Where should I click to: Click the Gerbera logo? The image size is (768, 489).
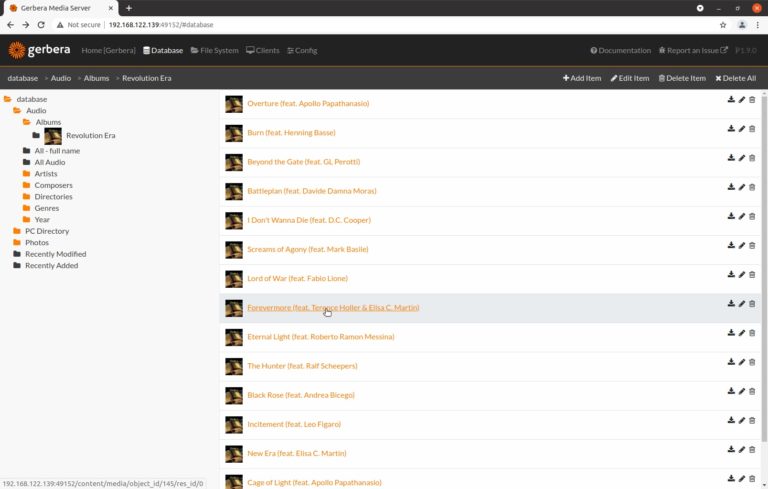(40, 50)
